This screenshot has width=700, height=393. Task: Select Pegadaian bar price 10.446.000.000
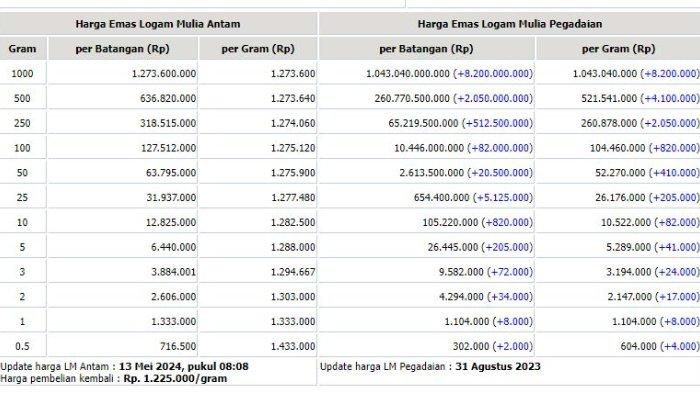click(x=429, y=148)
